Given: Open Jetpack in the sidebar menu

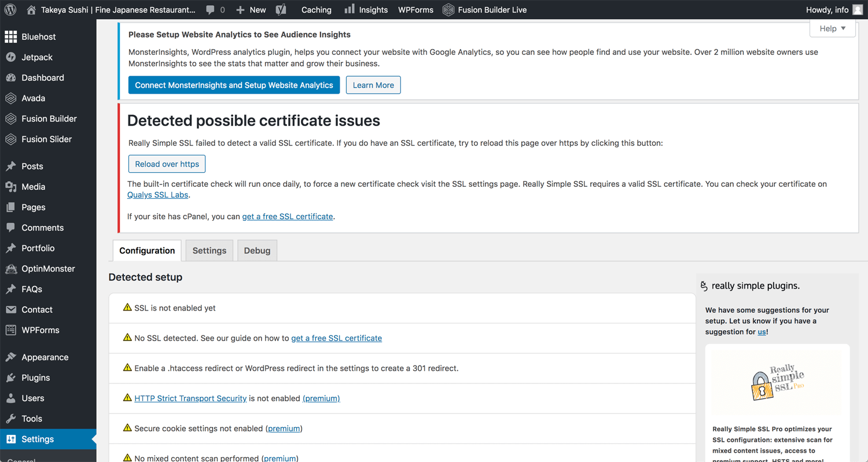Looking at the screenshot, I should (x=48, y=57).
